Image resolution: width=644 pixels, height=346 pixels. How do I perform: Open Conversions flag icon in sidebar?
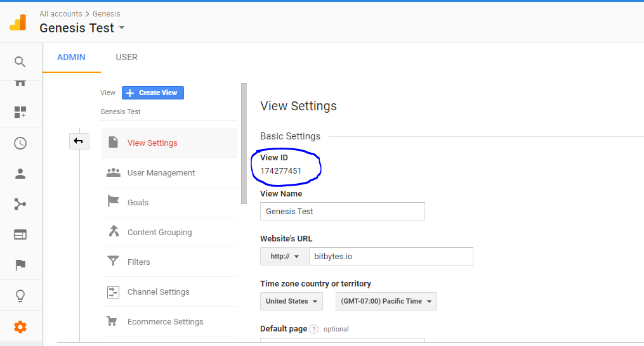20,265
